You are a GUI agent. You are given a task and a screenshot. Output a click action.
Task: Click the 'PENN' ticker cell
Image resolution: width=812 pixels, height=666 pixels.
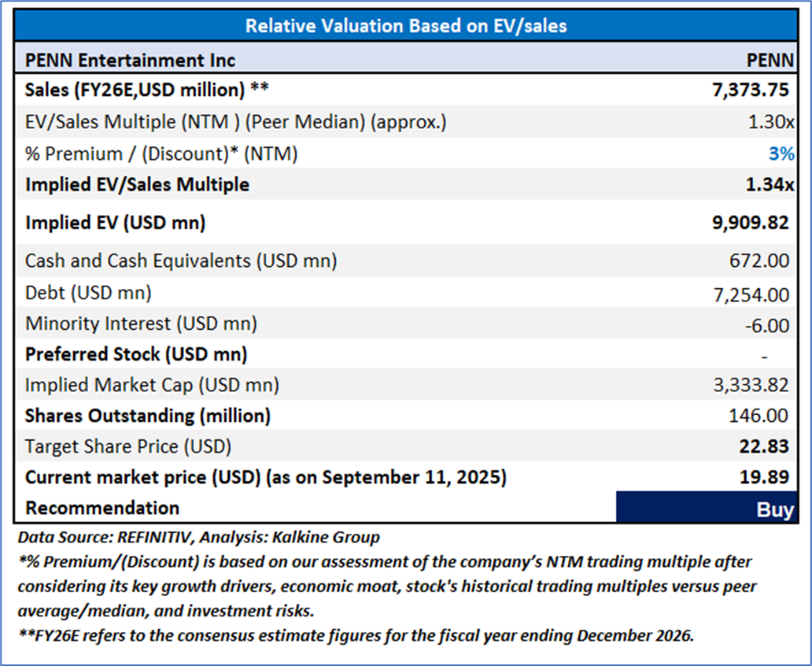[x=770, y=61]
